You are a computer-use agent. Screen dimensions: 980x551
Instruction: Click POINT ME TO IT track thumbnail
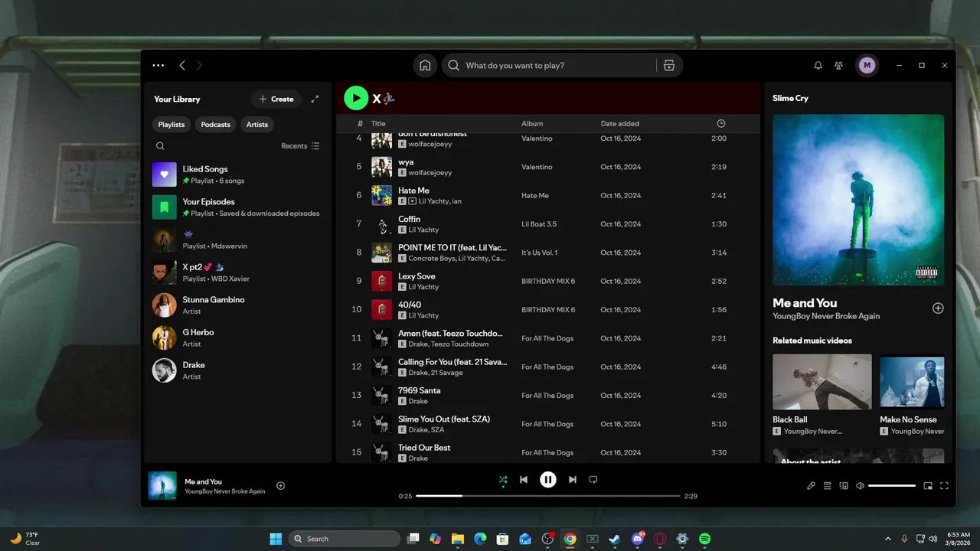(381, 253)
